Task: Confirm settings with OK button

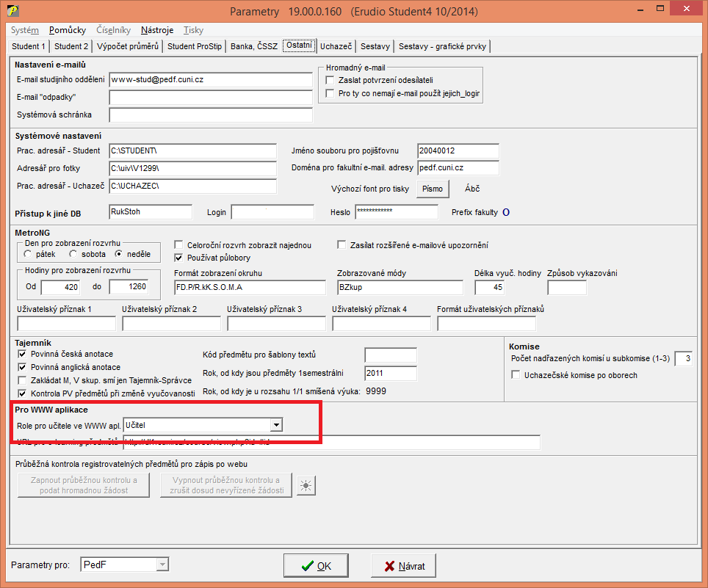Action: [316, 566]
